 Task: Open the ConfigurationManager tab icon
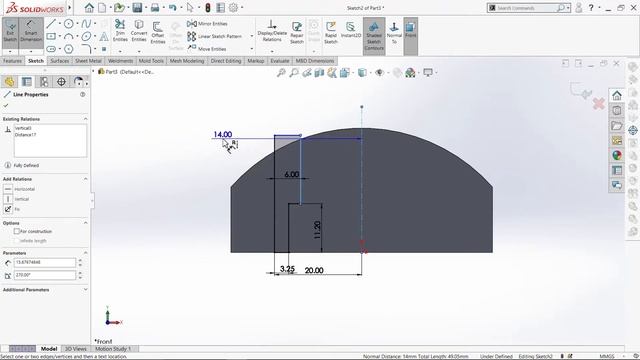[44, 82]
